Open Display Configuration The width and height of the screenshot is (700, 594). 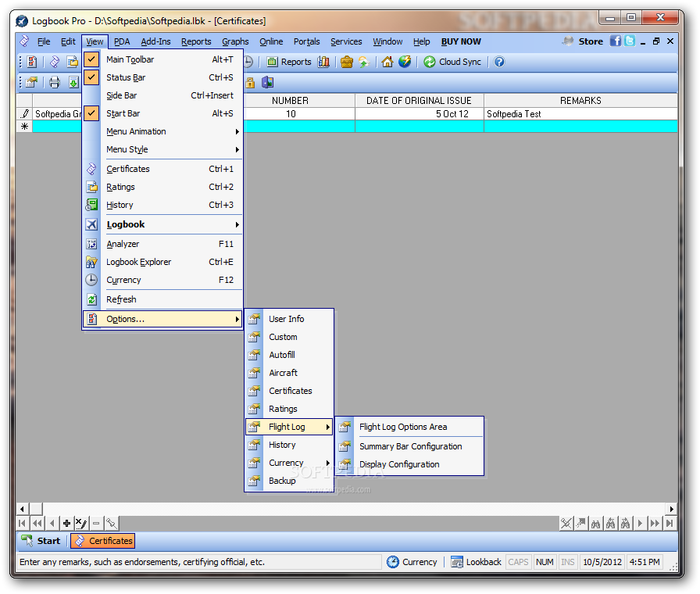pos(409,464)
